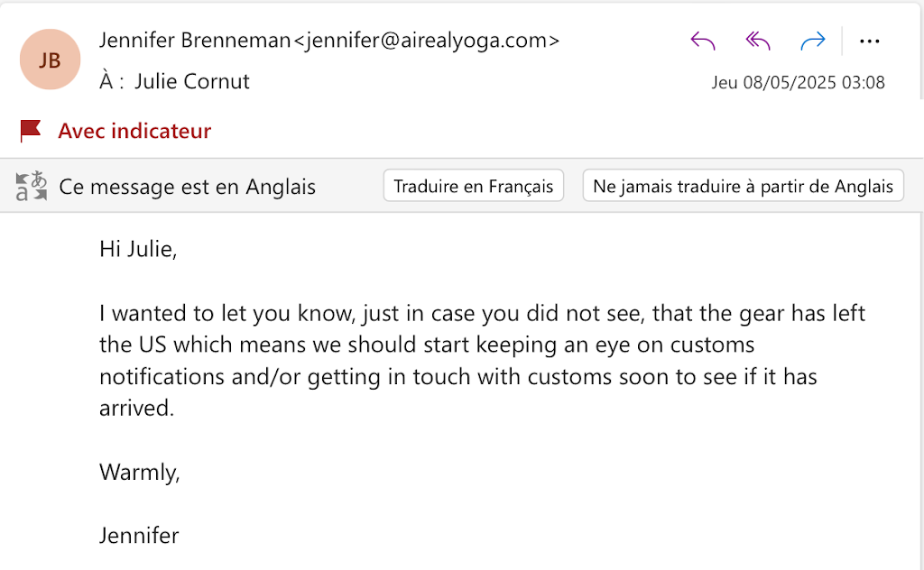
Task: Click the Jeu 08/05/2025 03:08 timestamp
Action: pyautogui.click(x=798, y=82)
